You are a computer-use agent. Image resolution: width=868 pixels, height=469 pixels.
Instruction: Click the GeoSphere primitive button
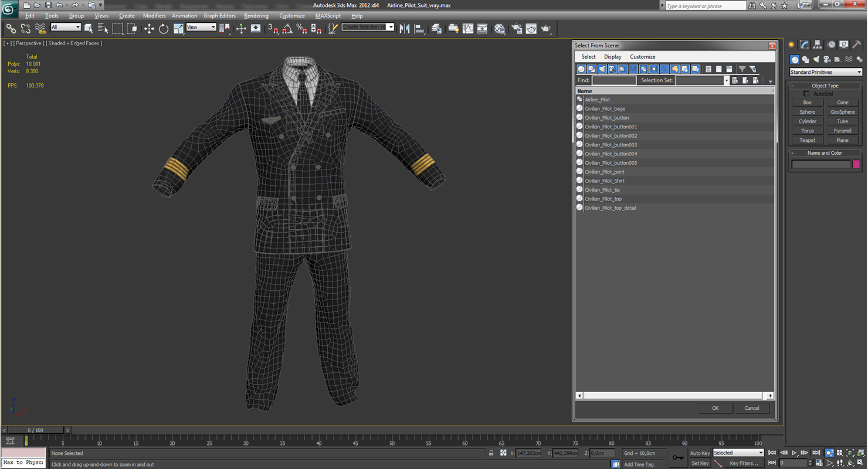click(843, 112)
